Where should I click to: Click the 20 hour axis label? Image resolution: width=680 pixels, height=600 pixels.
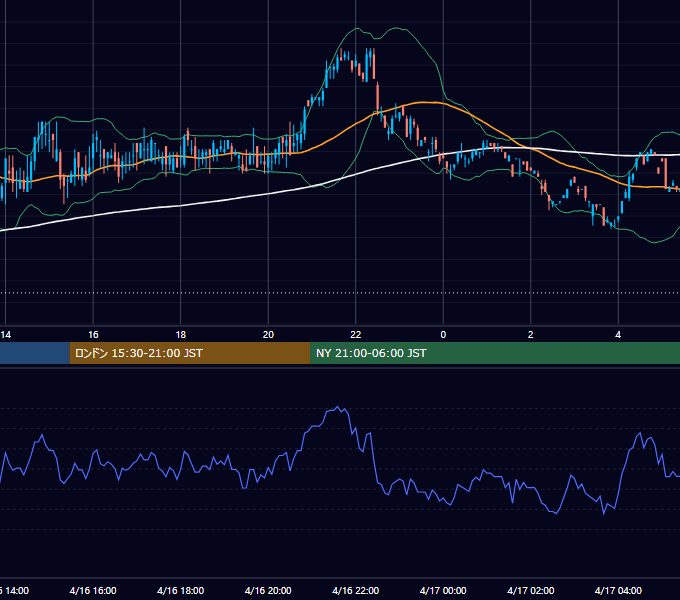(x=268, y=335)
